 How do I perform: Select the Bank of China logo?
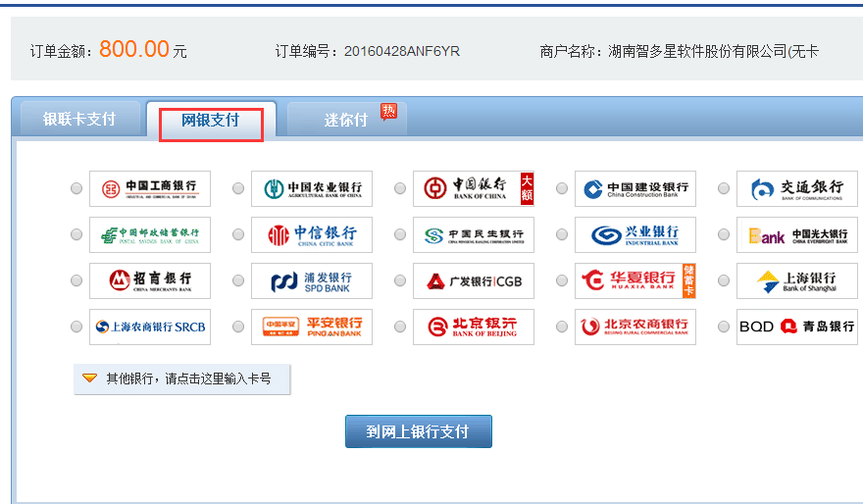(473, 188)
